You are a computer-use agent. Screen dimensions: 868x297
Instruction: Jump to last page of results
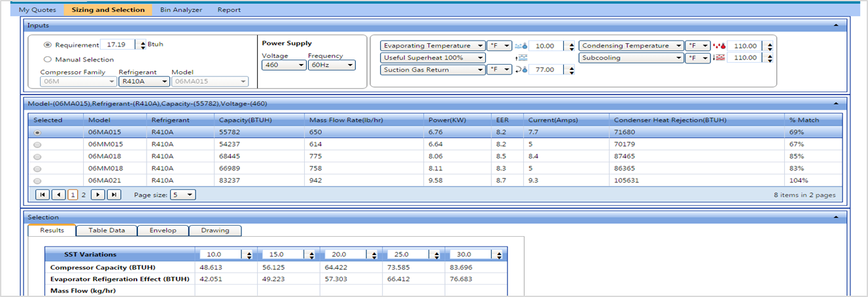[x=114, y=194]
